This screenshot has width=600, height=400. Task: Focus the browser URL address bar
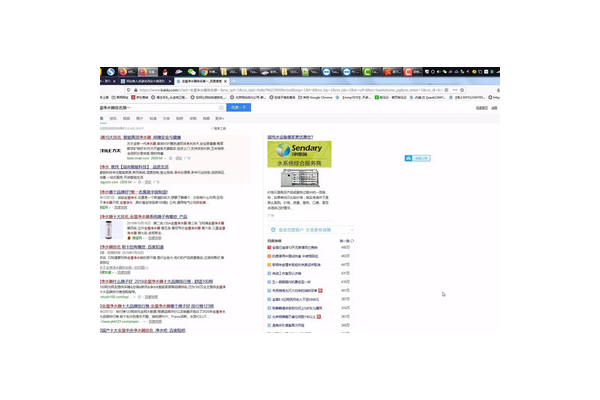tap(291, 90)
